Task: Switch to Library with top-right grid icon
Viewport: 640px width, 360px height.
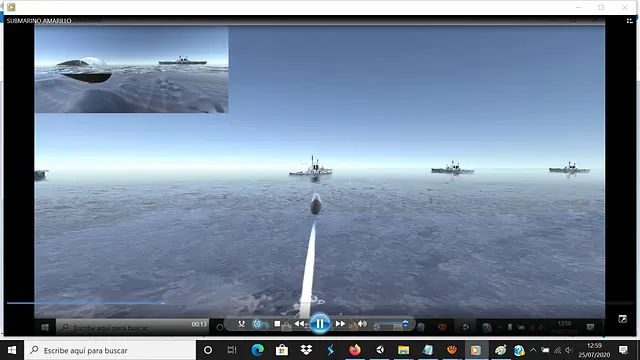Action: [629, 21]
